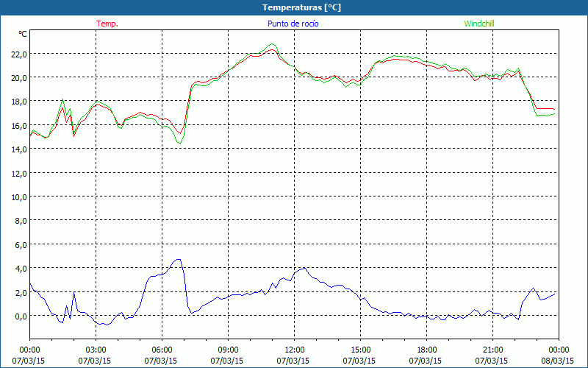The image size is (588, 368).
Task: Click the 09:00 time label
Action: point(228,350)
